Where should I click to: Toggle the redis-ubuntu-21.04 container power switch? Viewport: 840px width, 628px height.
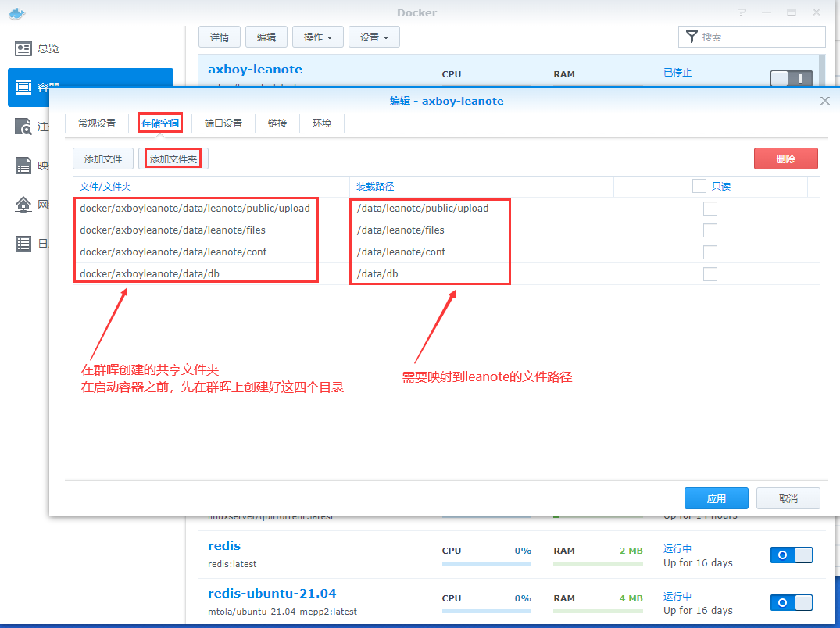pos(792,603)
